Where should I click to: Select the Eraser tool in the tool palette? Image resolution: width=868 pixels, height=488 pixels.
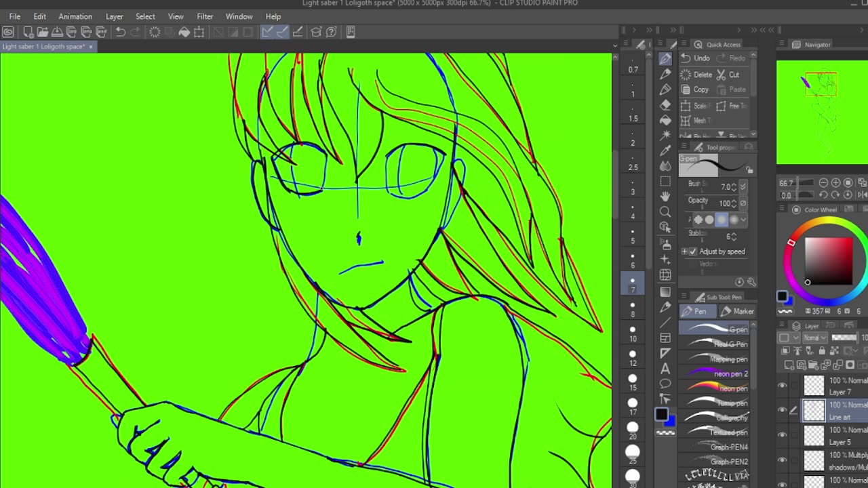(665, 105)
